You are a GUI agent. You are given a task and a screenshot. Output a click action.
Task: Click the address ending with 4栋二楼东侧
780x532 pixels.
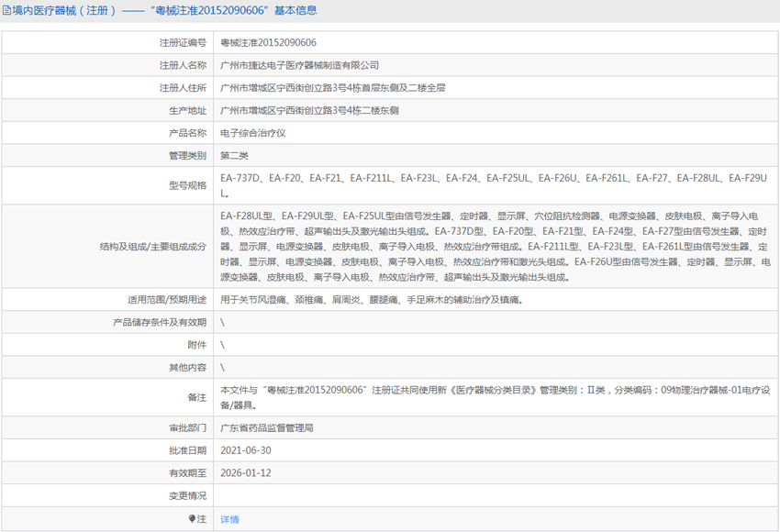click(309, 110)
